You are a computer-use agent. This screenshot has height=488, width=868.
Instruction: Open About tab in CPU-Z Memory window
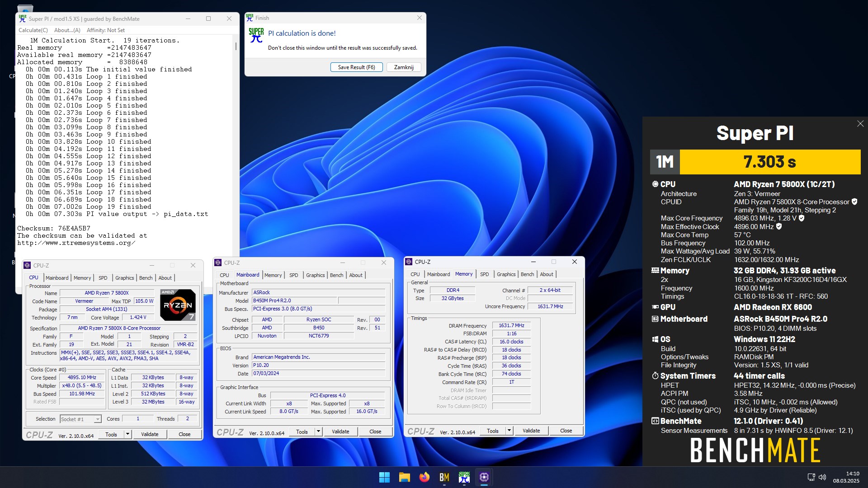(547, 274)
